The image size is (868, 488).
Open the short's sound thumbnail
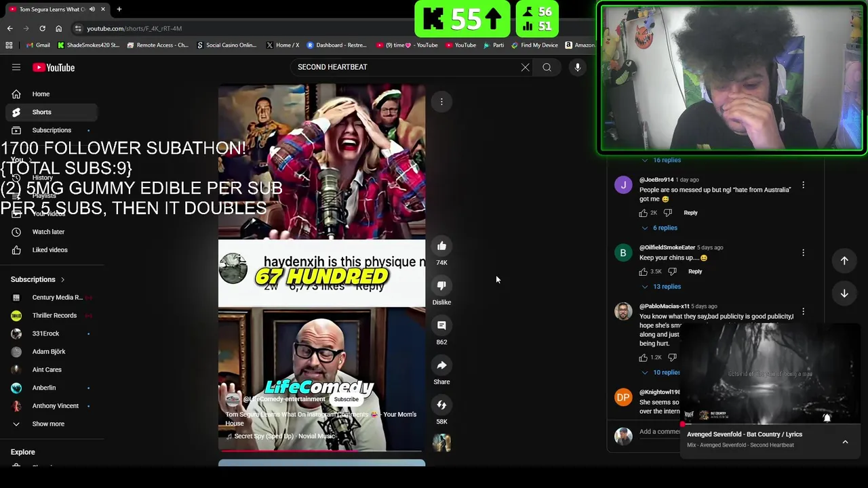[x=441, y=443]
